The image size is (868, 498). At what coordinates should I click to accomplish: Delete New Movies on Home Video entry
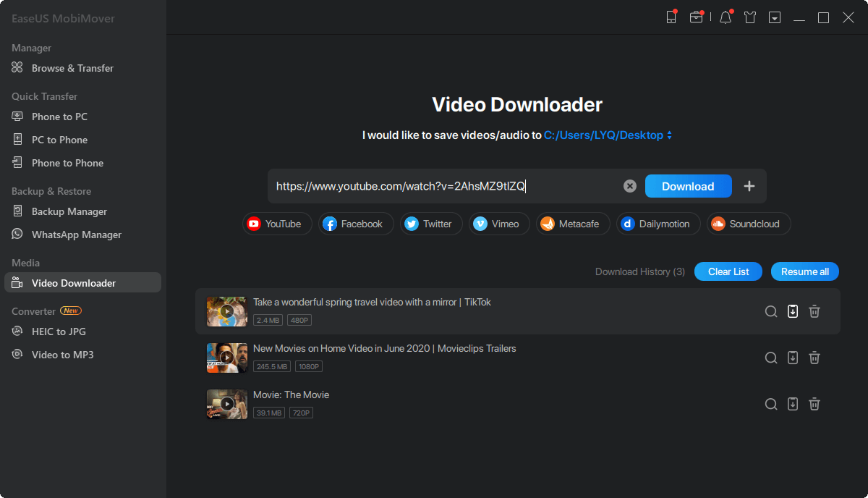[x=814, y=358]
